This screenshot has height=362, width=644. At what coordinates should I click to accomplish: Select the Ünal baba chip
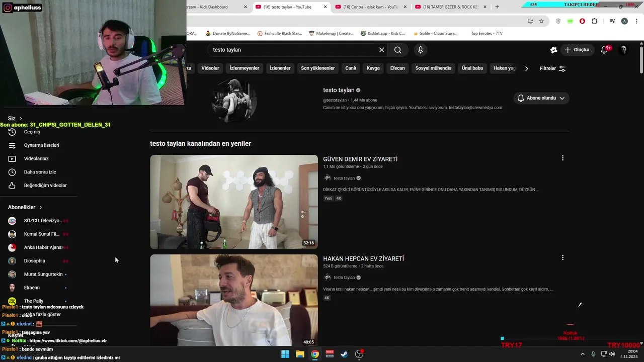pos(472,68)
